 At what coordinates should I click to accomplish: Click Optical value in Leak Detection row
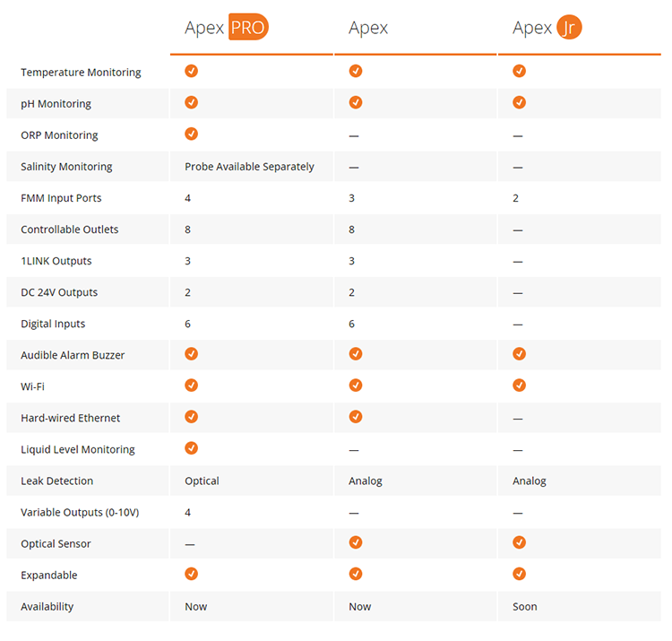pyautogui.click(x=202, y=481)
